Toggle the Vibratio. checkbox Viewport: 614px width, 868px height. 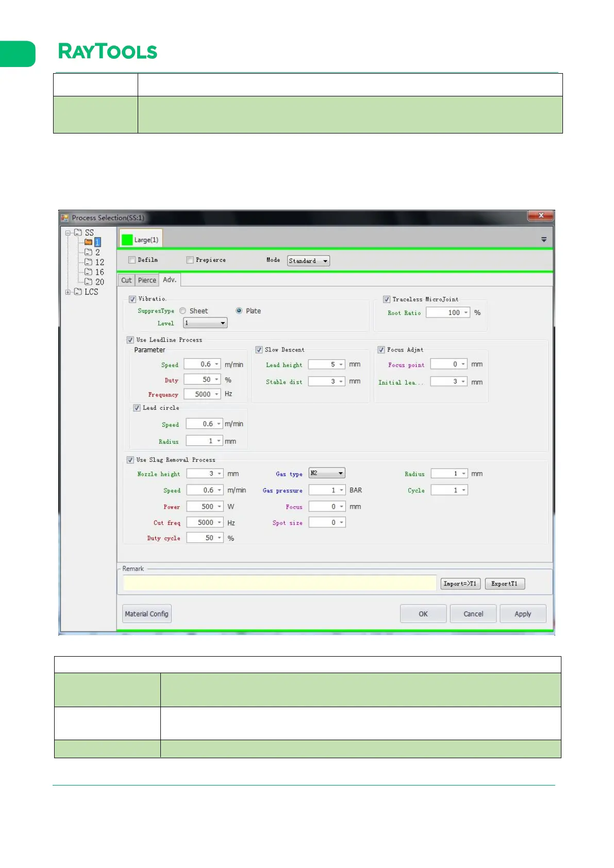(x=132, y=299)
